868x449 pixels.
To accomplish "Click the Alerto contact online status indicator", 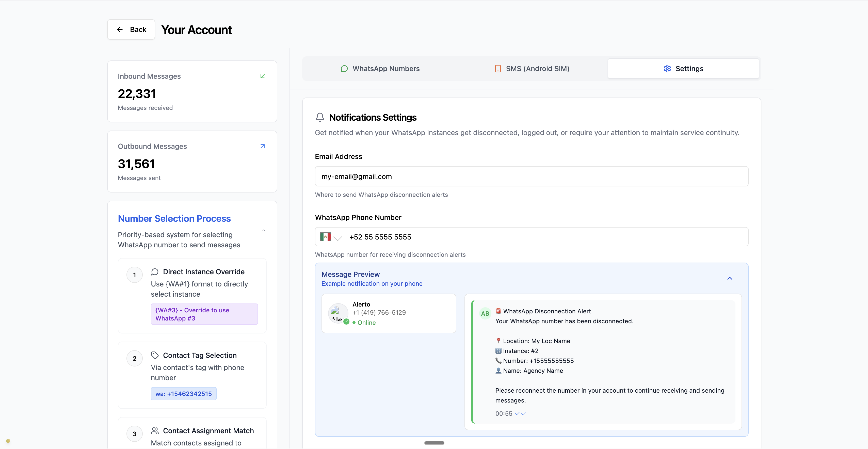I will (x=354, y=323).
